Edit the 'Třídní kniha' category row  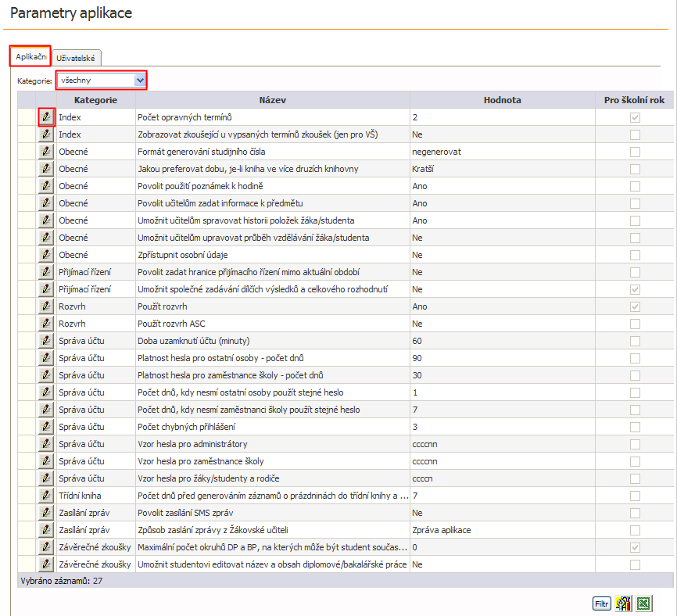click(46, 496)
